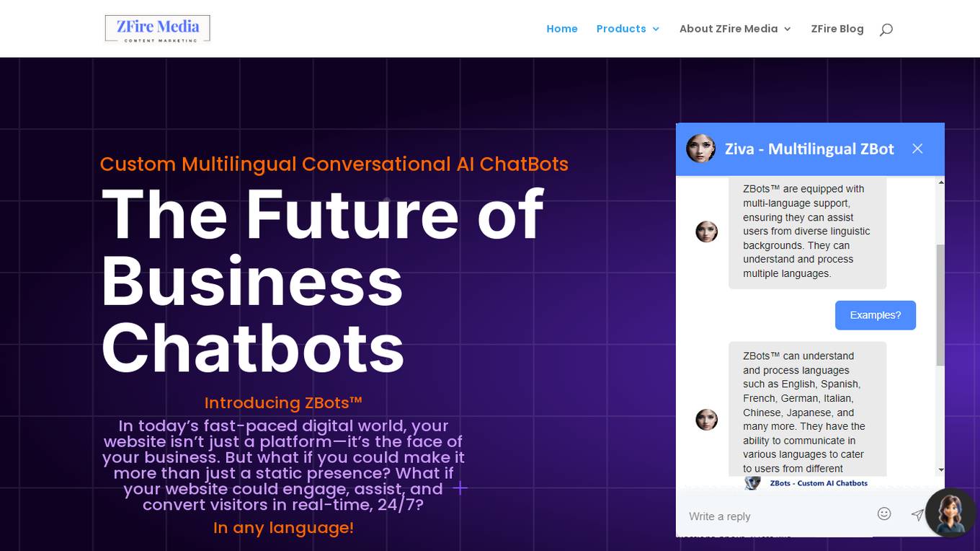Click the multi-language support chat message

click(807, 232)
